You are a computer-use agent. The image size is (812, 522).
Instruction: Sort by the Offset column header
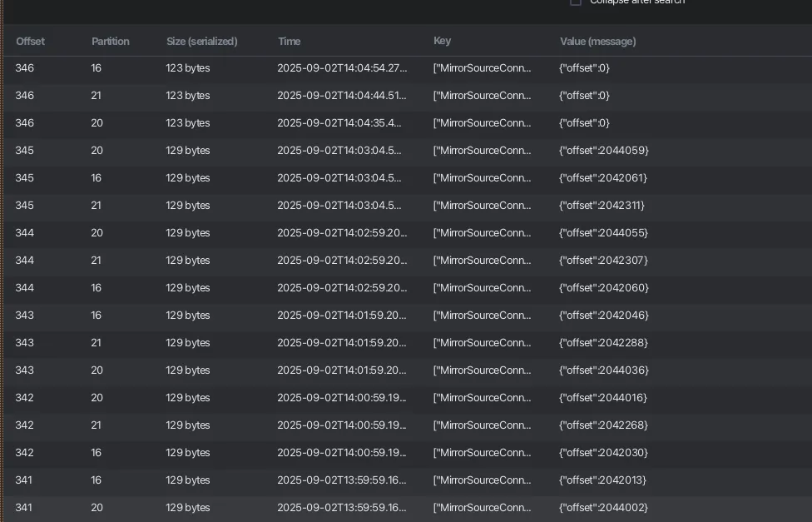(x=30, y=42)
